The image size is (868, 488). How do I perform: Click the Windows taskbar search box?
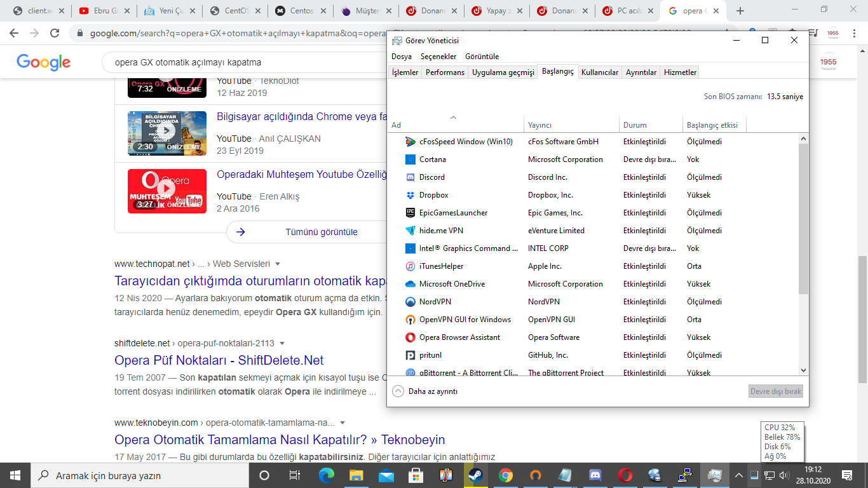[140, 475]
